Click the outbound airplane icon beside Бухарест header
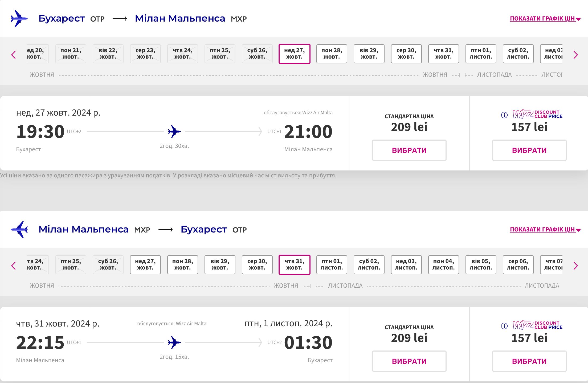 pos(19,19)
